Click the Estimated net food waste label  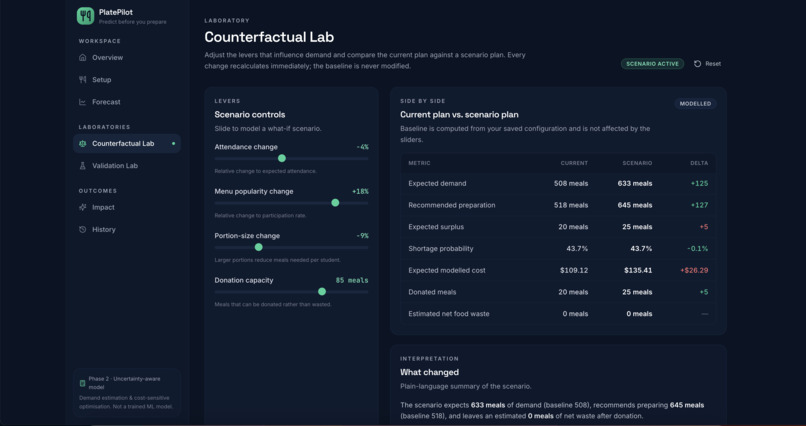click(x=449, y=313)
